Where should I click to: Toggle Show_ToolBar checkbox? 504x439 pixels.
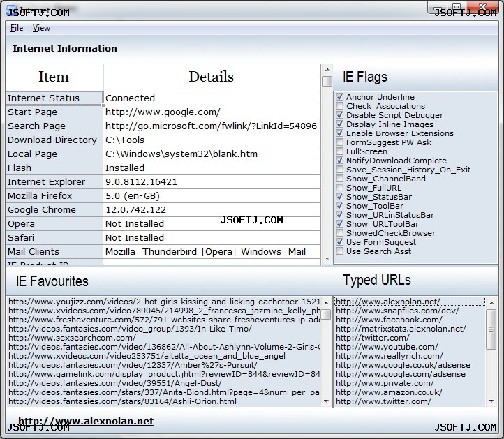click(x=339, y=206)
